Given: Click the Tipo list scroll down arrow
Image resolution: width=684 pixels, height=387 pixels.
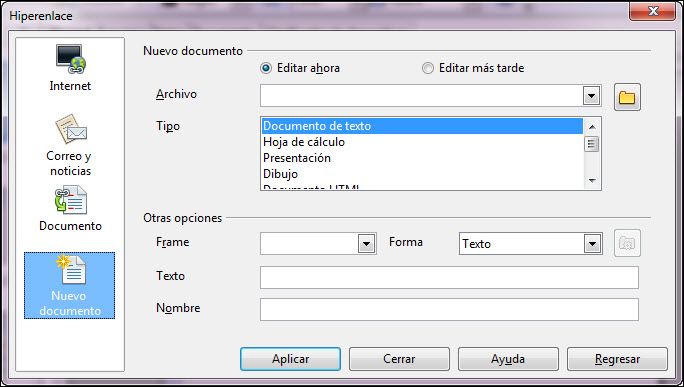Looking at the screenshot, I should click(x=592, y=180).
